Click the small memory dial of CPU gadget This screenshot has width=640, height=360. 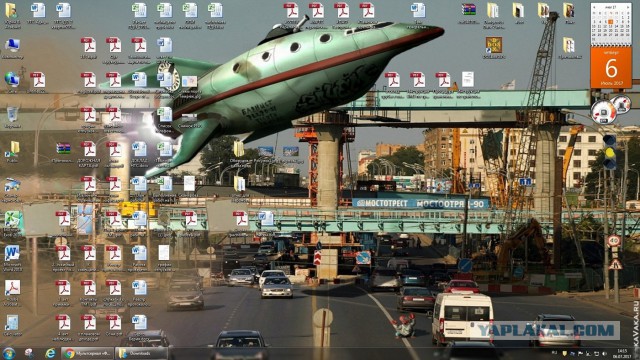[621, 104]
